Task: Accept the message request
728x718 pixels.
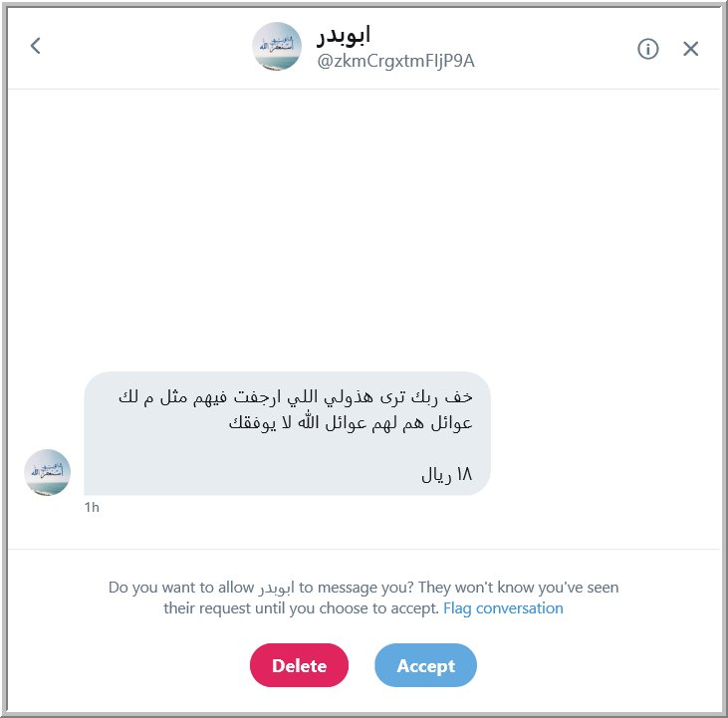Action: 426,665
